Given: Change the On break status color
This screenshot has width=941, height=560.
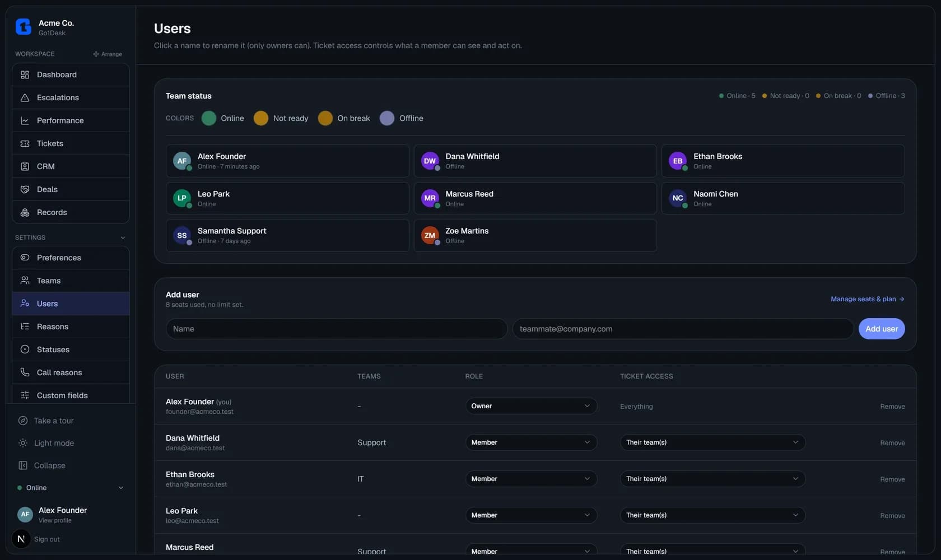Looking at the screenshot, I should click(x=325, y=118).
